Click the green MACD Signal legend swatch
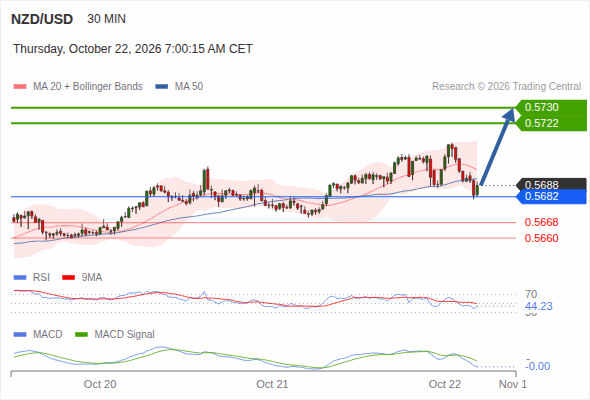 (x=81, y=335)
